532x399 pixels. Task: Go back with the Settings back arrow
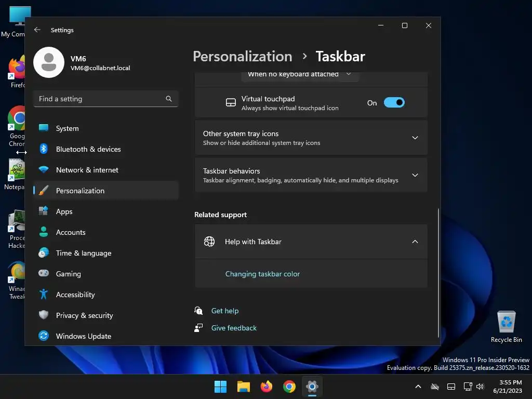[x=37, y=30]
